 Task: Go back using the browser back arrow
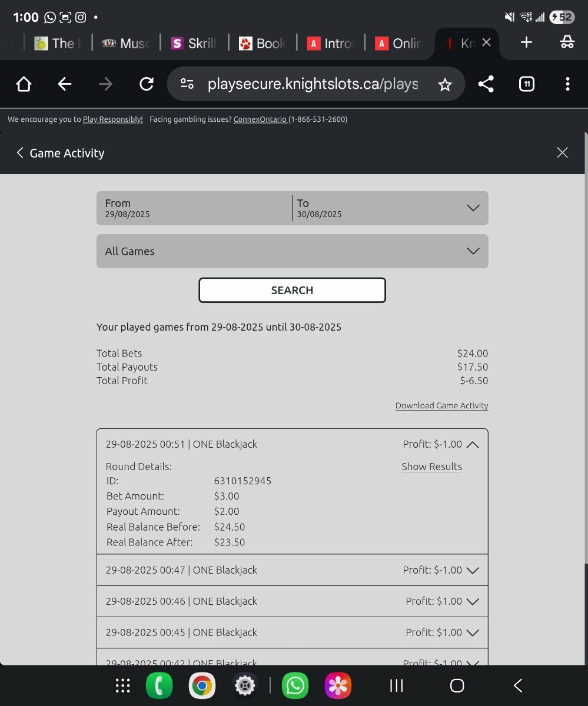(x=65, y=84)
